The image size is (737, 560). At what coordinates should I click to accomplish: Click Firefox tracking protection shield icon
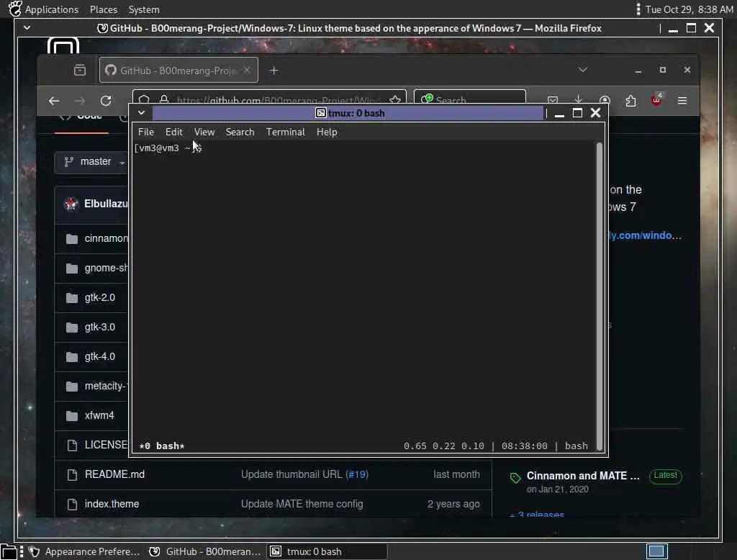pyautogui.click(x=144, y=99)
